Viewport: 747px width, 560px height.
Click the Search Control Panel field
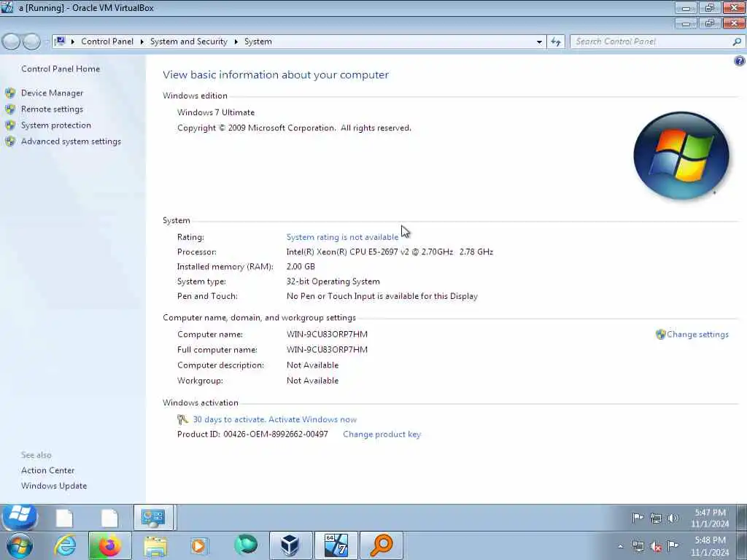(x=651, y=42)
